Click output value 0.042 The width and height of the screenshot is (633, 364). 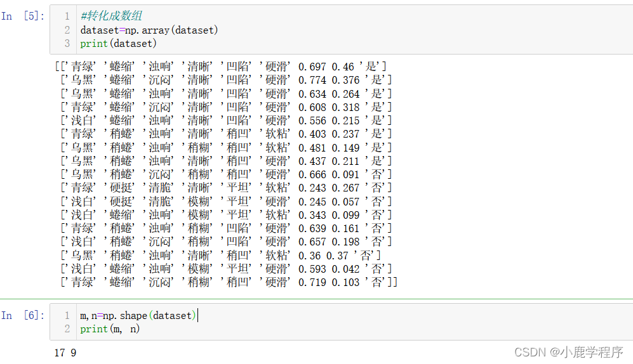click(x=345, y=269)
